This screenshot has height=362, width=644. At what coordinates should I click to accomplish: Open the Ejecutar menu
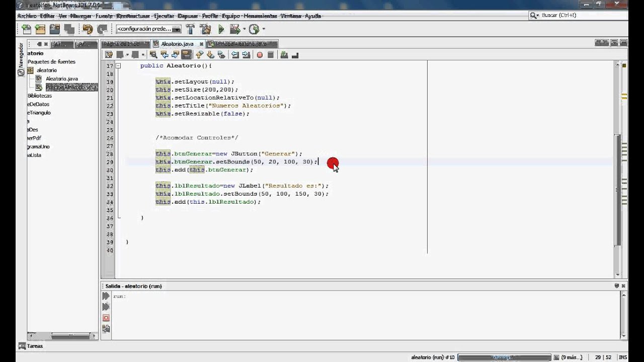point(164,16)
